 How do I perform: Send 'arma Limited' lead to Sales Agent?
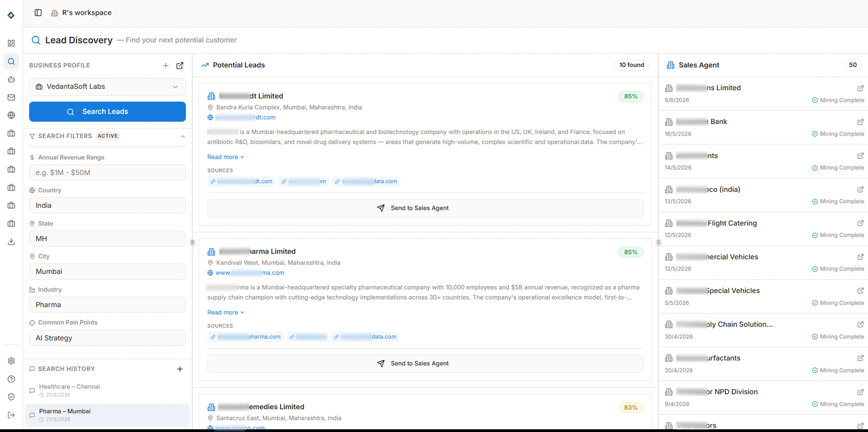point(425,364)
